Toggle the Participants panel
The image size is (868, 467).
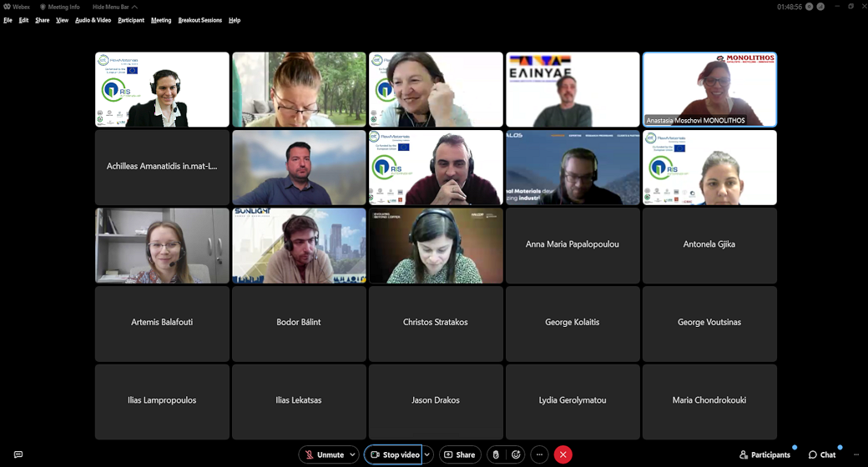tap(765, 454)
